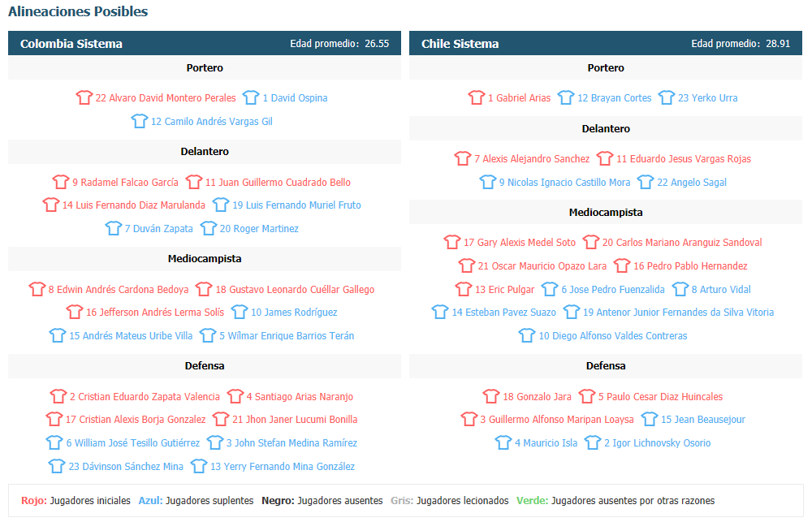Click red jersey icon beside Alexis Alejandro Sanchez
This screenshot has width=812, height=522.
click(x=463, y=158)
